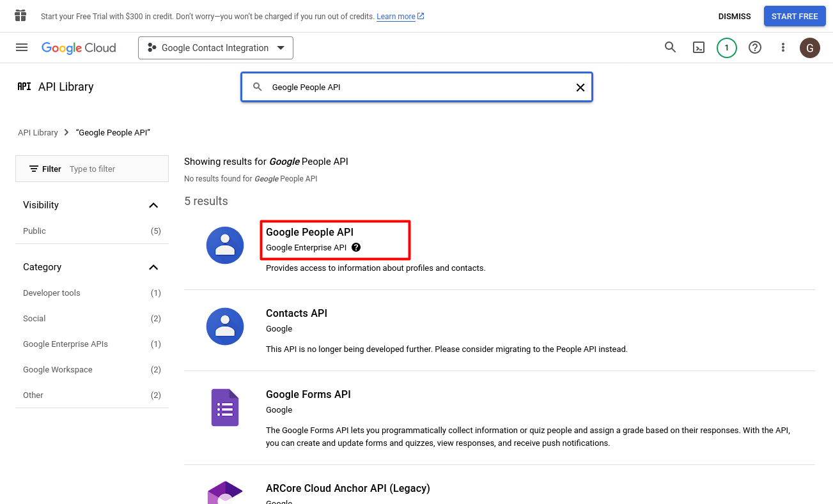
Task: Open the notifications badge showing 1
Action: click(x=726, y=47)
